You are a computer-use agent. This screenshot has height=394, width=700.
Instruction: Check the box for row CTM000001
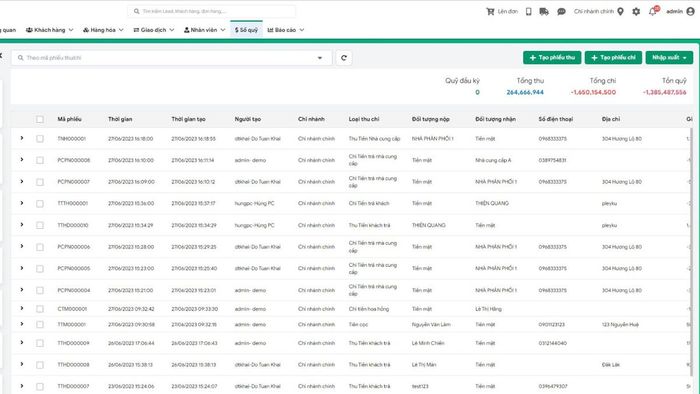40,309
